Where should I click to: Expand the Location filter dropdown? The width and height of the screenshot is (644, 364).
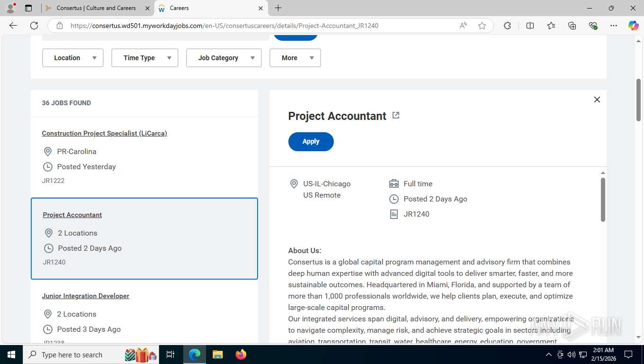pos(73,58)
